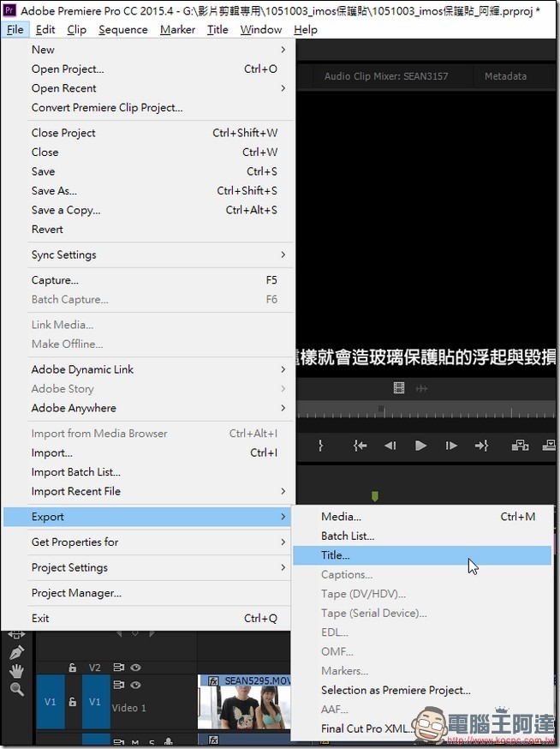The width and height of the screenshot is (560, 749).
Task: Toggle the lock on the V1 track
Action: 73,701
